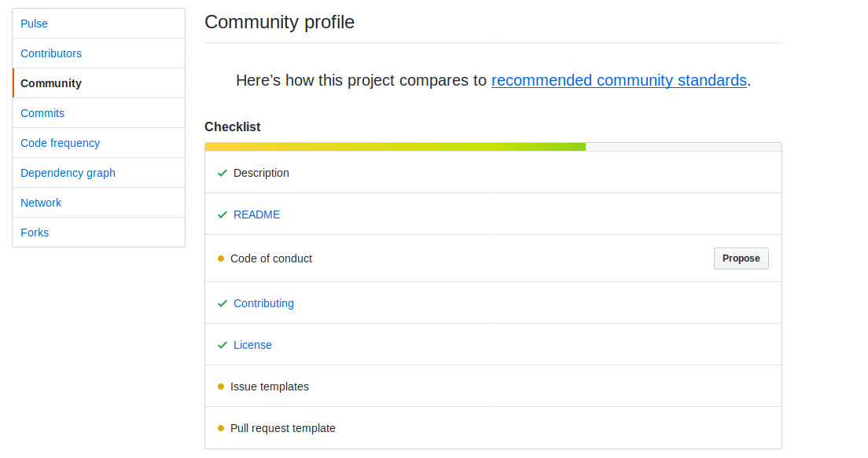Click the green checkmark beside Description

(223, 173)
